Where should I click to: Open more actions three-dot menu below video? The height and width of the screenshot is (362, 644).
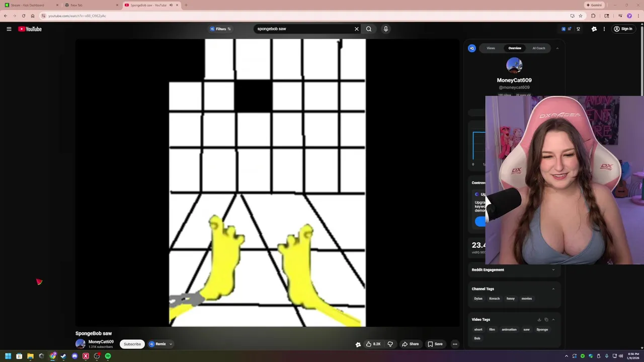tap(455, 344)
